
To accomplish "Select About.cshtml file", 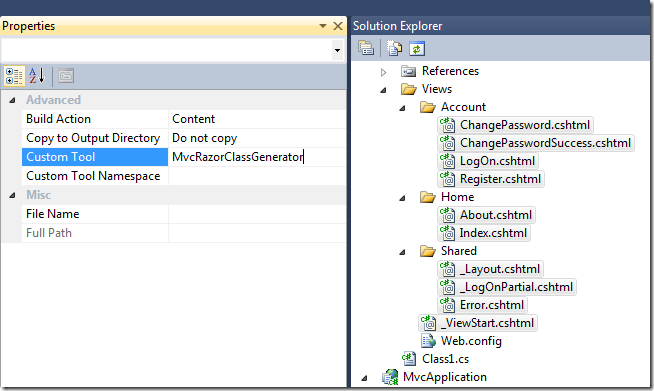I will click(496, 215).
